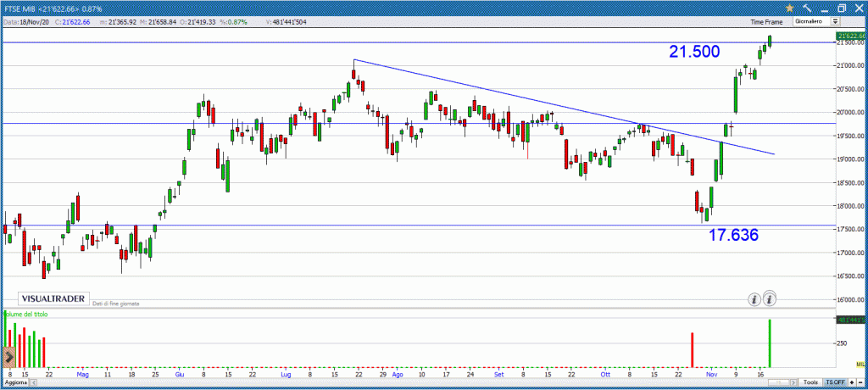Click the minus zoom-out button
The height and width of the screenshot is (390, 868).
tap(861, 383)
